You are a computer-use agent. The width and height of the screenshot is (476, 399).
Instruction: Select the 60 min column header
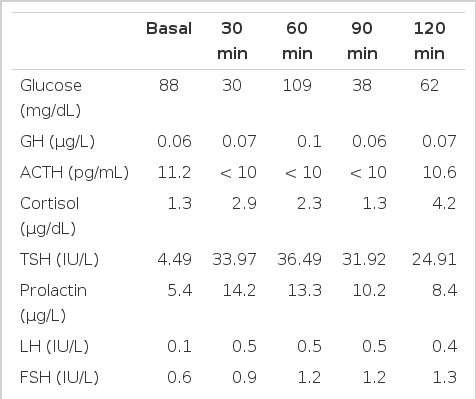pos(297,41)
